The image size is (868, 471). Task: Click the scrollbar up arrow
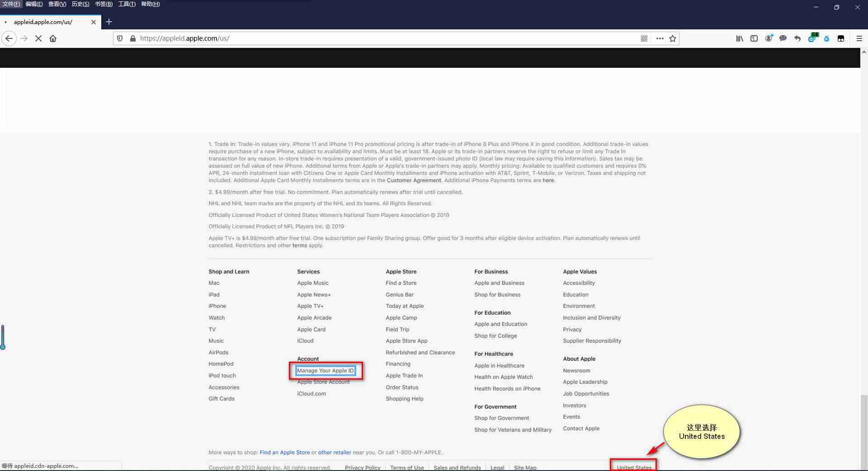click(864, 52)
